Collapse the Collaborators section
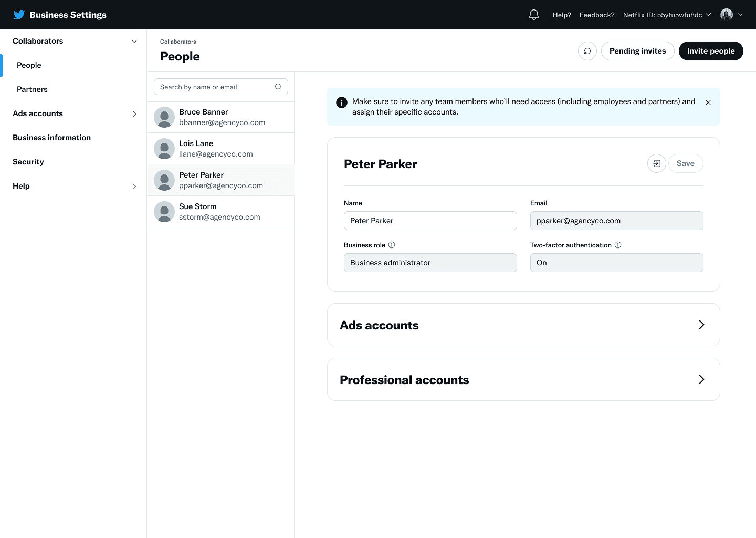The height and width of the screenshot is (538, 756). point(134,41)
